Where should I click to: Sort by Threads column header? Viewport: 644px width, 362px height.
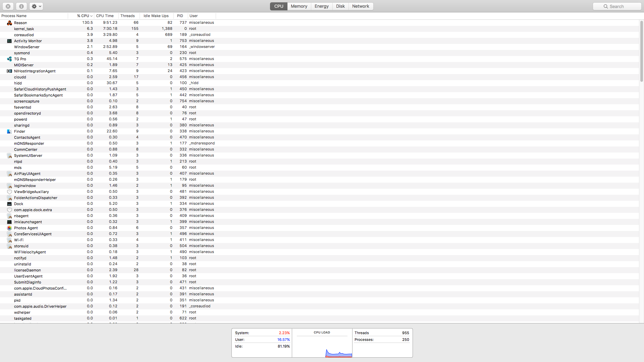point(129,16)
